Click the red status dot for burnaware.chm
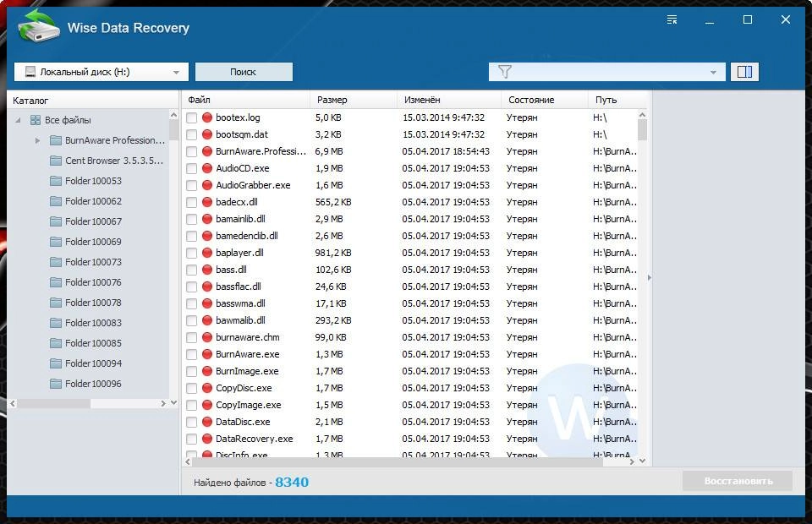The height and width of the screenshot is (524, 812). point(207,337)
